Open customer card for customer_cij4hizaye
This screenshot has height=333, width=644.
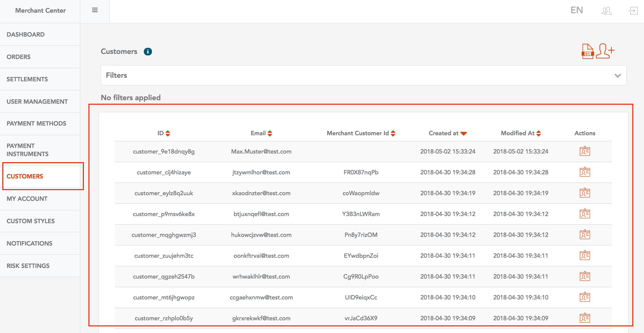pos(585,172)
